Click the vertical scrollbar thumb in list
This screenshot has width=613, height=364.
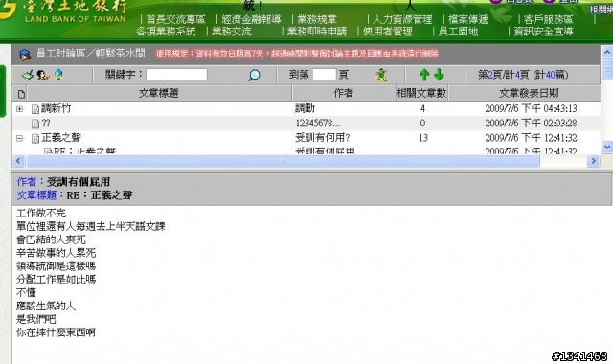[x=606, y=69]
